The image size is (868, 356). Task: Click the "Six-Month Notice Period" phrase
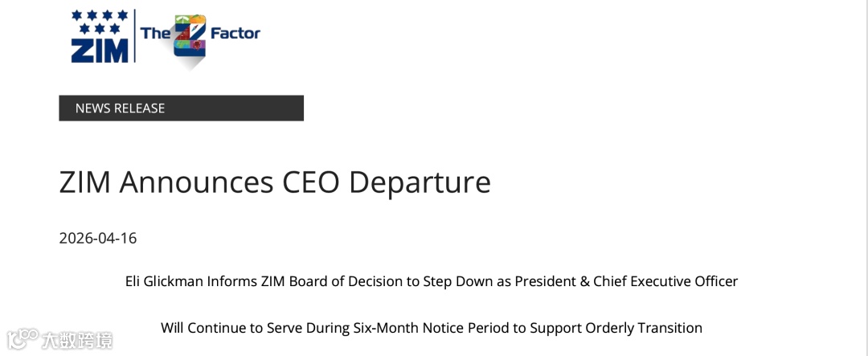click(432, 328)
